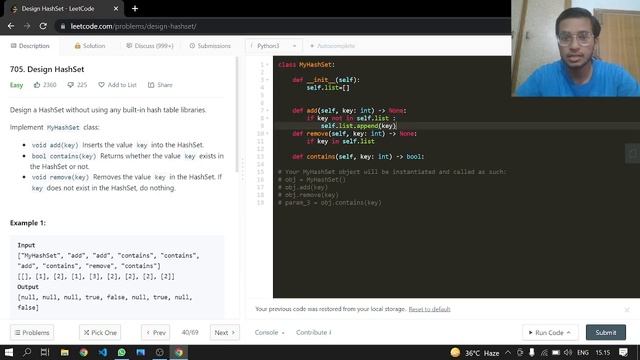This screenshot has width=640, height=360.
Task: Click the '705. Design HashSet' title
Action: tap(47, 69)
